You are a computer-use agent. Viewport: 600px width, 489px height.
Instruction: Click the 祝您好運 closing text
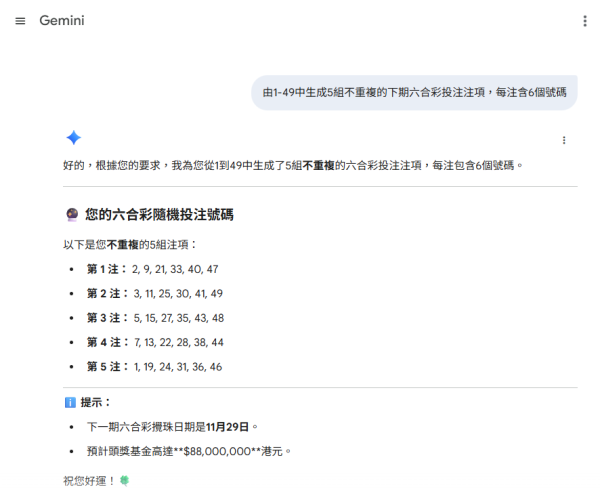tap(89, 481)
